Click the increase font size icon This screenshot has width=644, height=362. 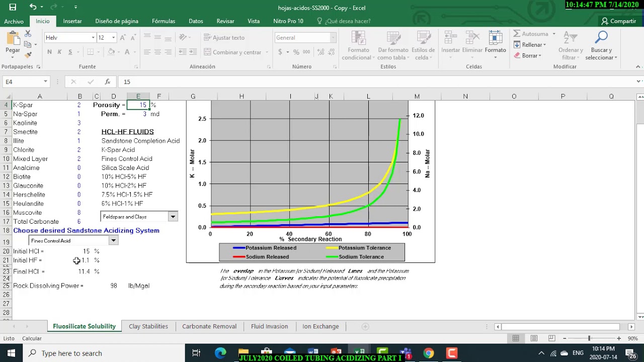click(123, 38)
